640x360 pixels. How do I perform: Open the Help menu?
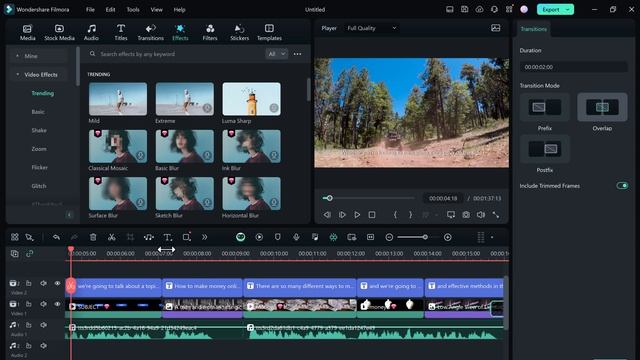[x=179, y=9]
